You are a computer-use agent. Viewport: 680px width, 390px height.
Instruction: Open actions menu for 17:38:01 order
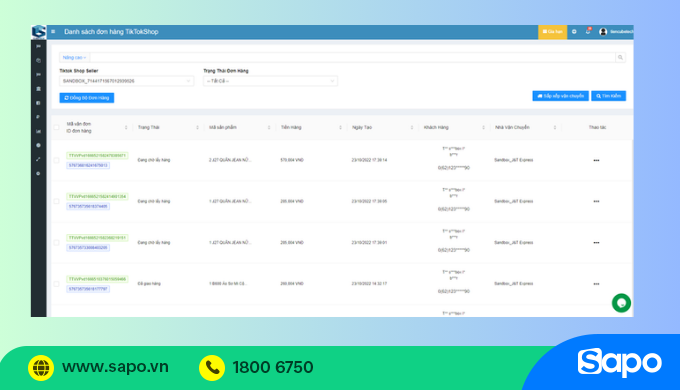[596, 243]
